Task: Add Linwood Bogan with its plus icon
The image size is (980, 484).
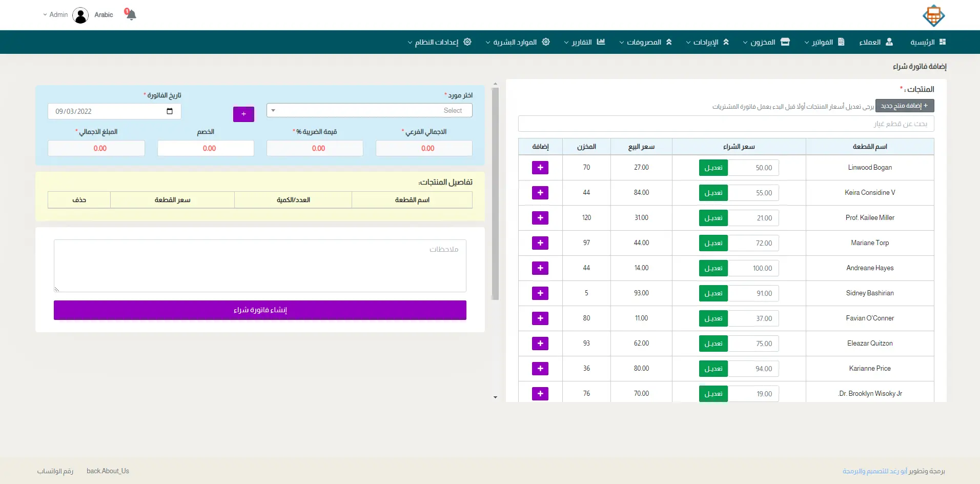Action: 540,168
